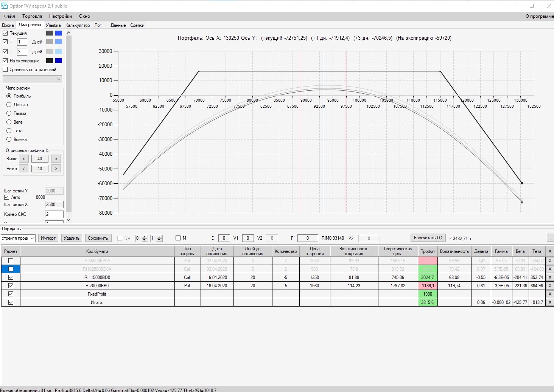Select the Тета radio button
This screenshot has height=392, width=554.
tap(9, 131)
